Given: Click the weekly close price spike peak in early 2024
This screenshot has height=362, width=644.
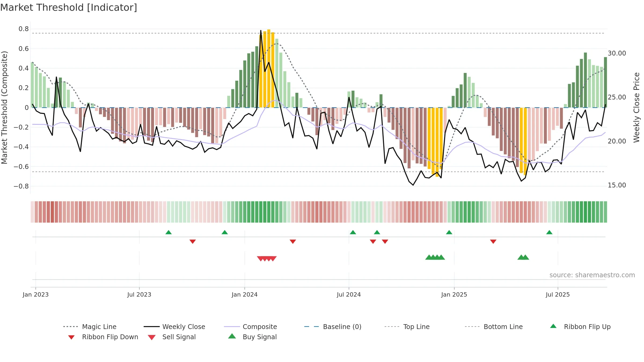Looking at the screenshot, I should tap(261, 31).
